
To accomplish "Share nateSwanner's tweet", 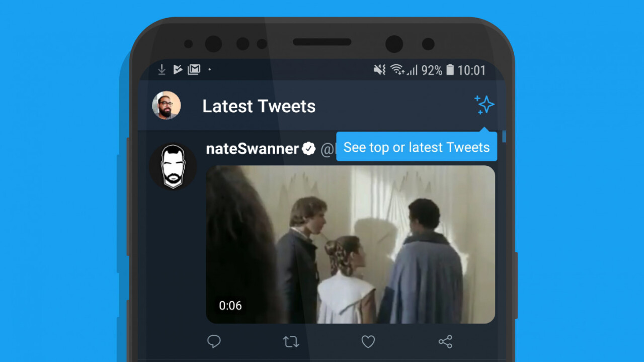I will (445, 341).
